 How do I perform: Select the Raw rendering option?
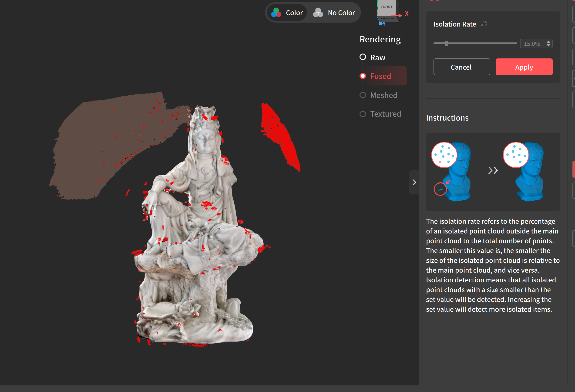(363, 57)
